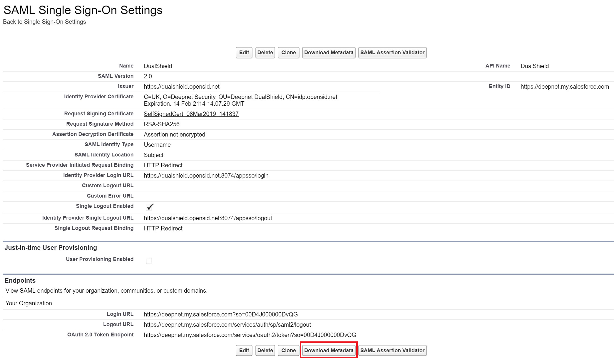
Task: Click the Logout URL endpoint value
Action: pos(227,325)
